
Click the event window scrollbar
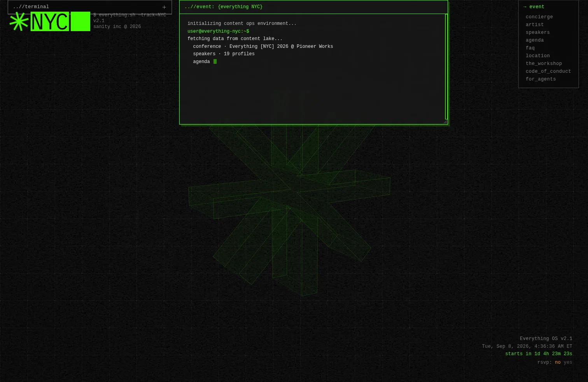tap(446, 67)
